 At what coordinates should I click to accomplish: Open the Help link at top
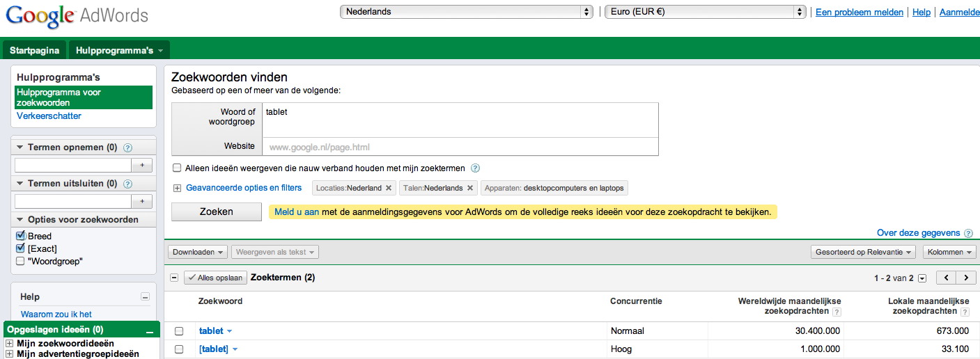921,12
